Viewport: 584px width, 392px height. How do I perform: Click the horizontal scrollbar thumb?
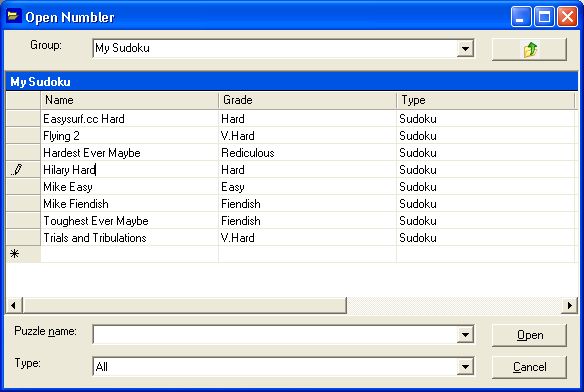point(185,306)
